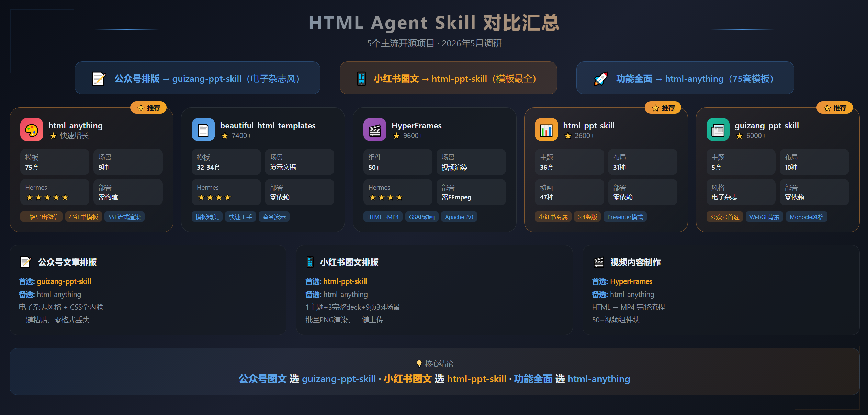Click the 模板 75套 stat box
The height and width of the screenshot is (415, 868).
point(55,162)
